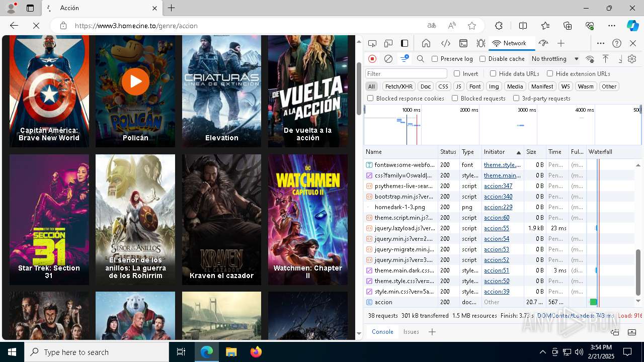Viewport: 644px width, 362px height.
Task: Clear the network log icon
Action: click(x=388, y=59)
